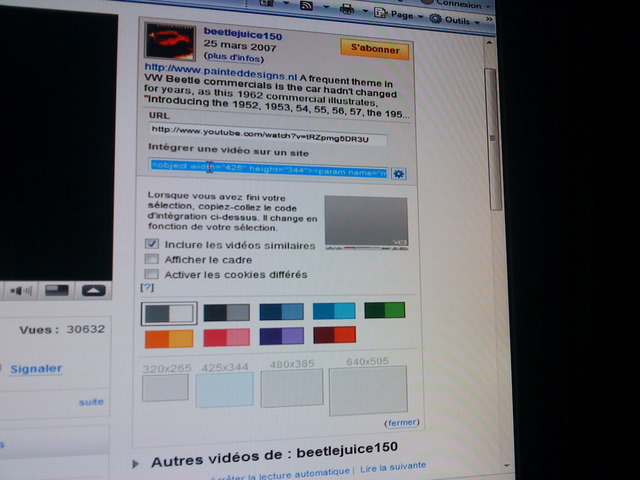Choose the 425x344 player size box

pos(224,389)
